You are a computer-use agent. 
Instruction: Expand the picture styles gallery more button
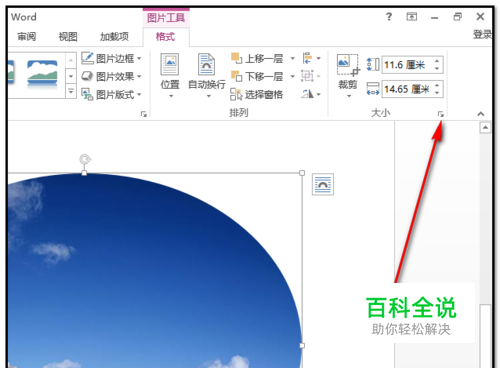[x=71, y=91]
